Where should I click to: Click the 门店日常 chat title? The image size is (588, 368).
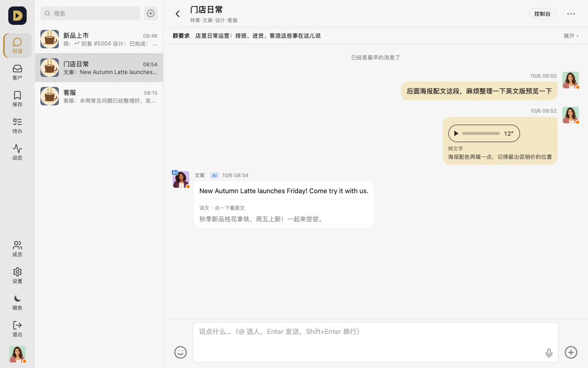(207, 10)
